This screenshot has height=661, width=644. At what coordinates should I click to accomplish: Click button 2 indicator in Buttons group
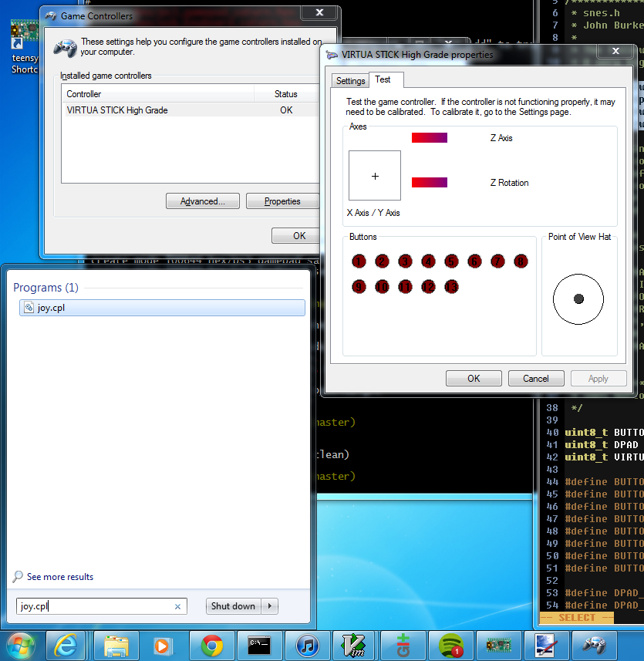tap(382, 261)
